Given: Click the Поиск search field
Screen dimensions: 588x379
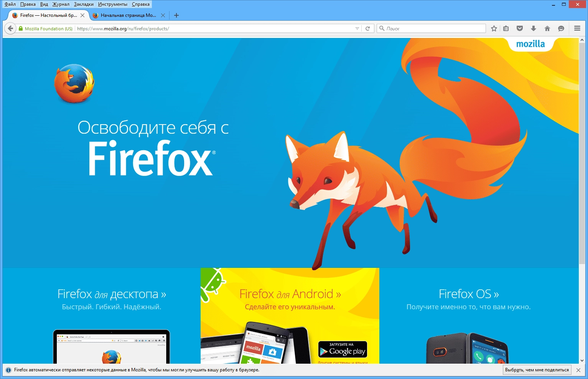Looking at the screenshot, I should pos(431,28).
